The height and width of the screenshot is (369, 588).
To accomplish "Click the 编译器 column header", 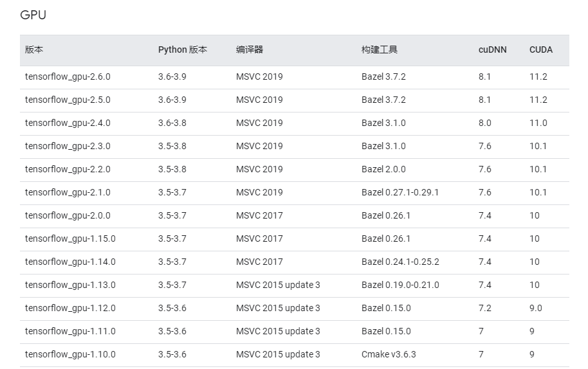I will pyautogui.click(x=250, y=50).
